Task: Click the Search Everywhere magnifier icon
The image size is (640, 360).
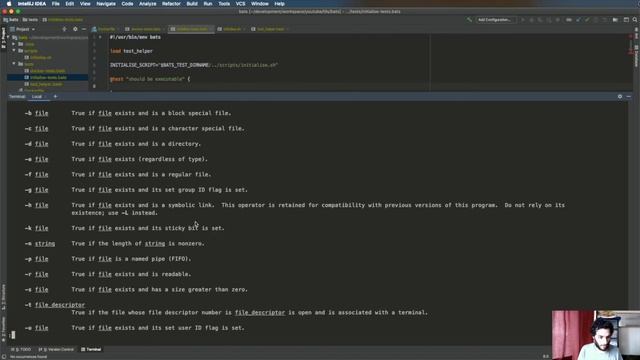Action: pyautogui.click(x=635, y=20)
